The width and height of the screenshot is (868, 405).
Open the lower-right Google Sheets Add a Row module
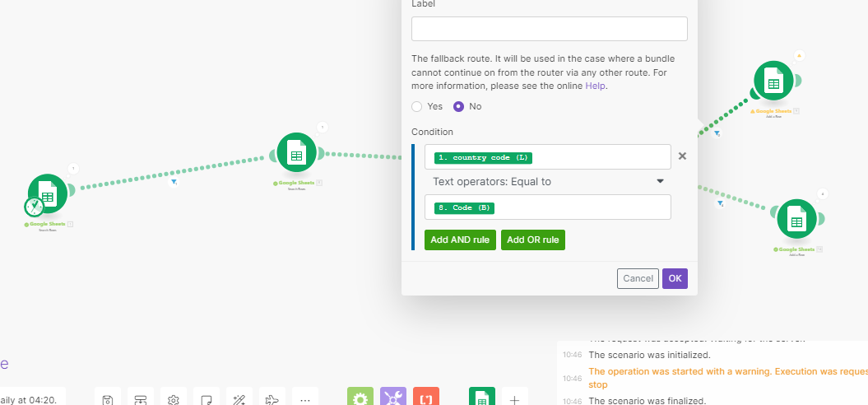(797, 219)
